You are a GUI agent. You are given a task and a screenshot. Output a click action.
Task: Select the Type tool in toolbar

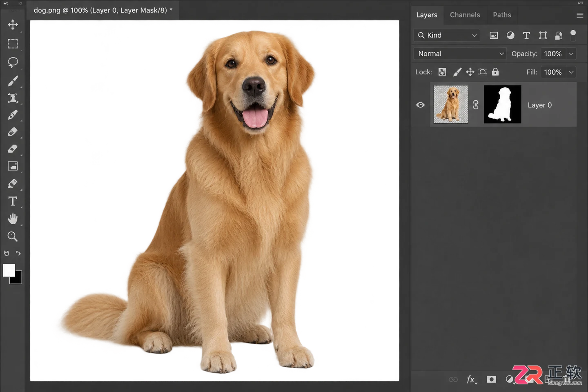13,201
